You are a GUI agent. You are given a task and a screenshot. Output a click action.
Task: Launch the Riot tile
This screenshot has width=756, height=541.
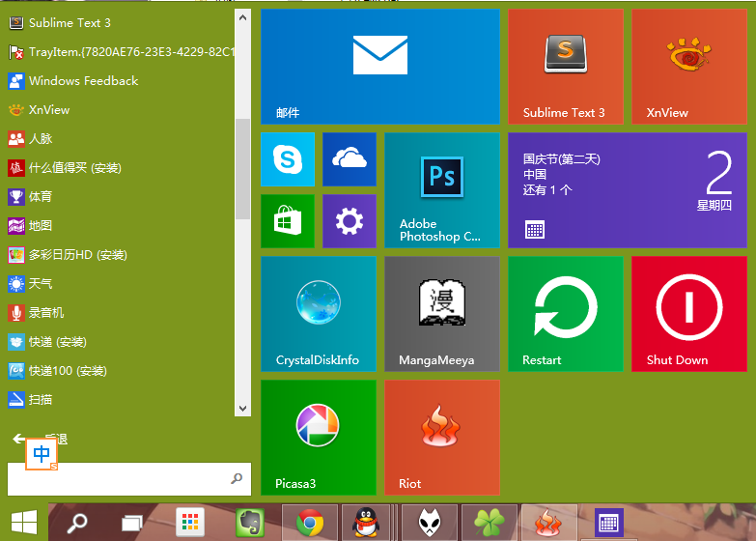441,438
